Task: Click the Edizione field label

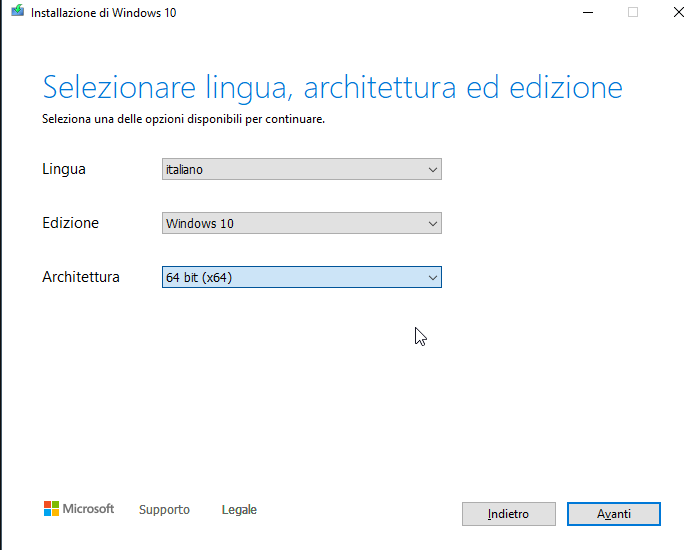Action: pos(70,223)
